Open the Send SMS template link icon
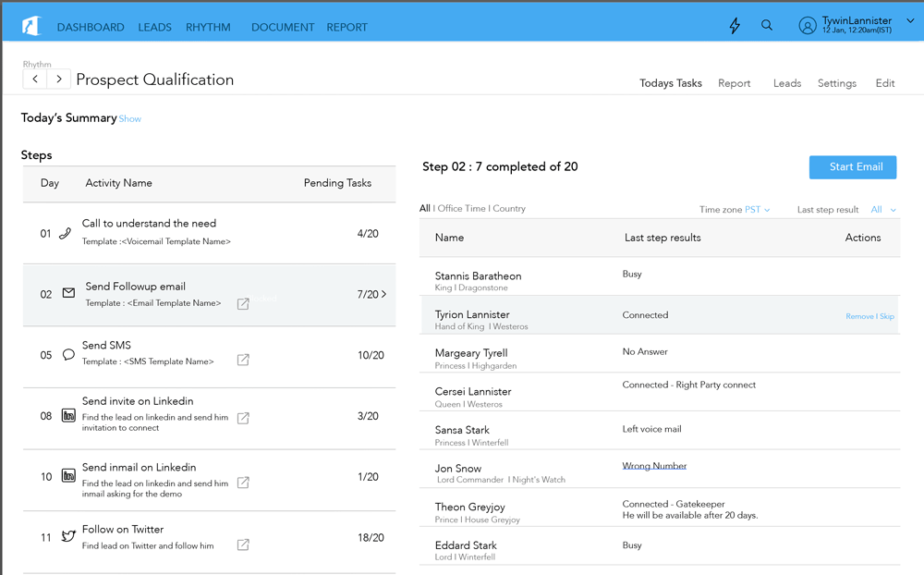Screen dimensions: 924x575 [x=243, y=360]
